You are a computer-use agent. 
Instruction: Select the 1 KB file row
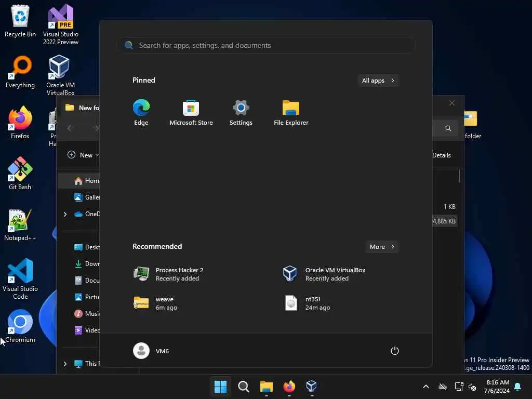tap(445, 207)
